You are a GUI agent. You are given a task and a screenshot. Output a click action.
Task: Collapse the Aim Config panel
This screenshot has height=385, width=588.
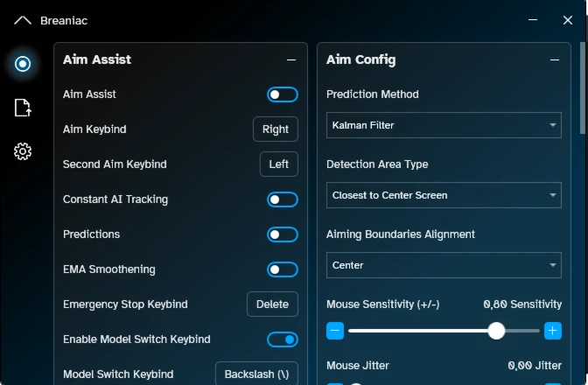click(555, 60)
